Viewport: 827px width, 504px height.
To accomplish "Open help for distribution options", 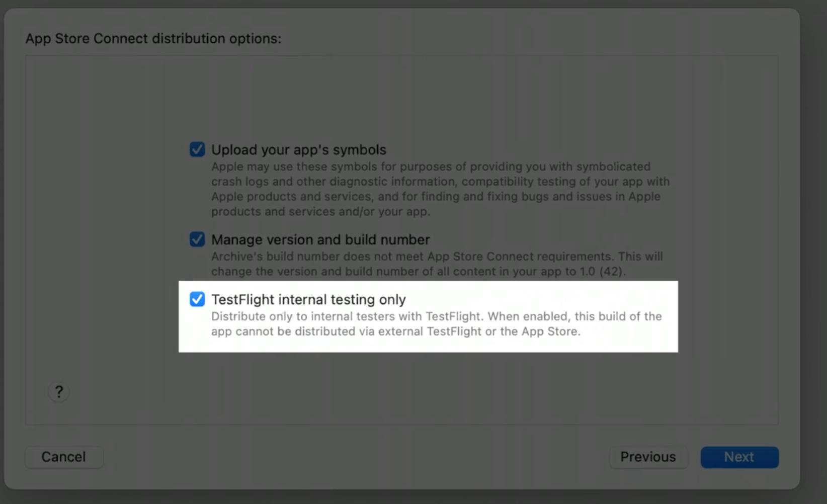I will (58, 391).
